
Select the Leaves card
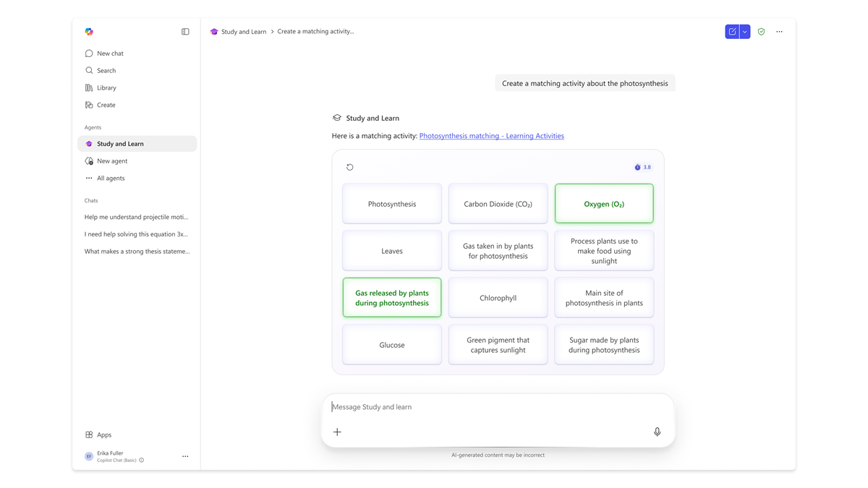click(x=392, y=251)
